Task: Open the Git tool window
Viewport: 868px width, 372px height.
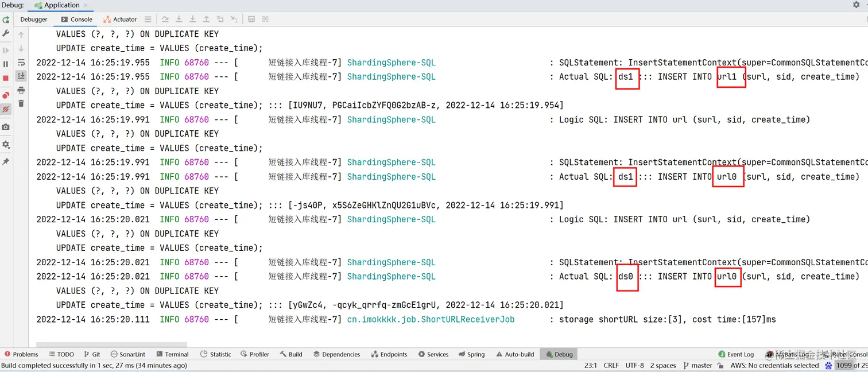Action: coord(92,354)
